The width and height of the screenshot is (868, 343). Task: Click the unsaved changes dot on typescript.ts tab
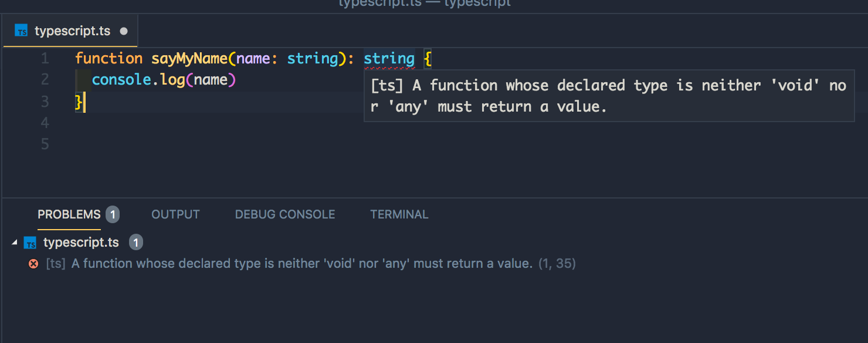[x=124, y=31]
